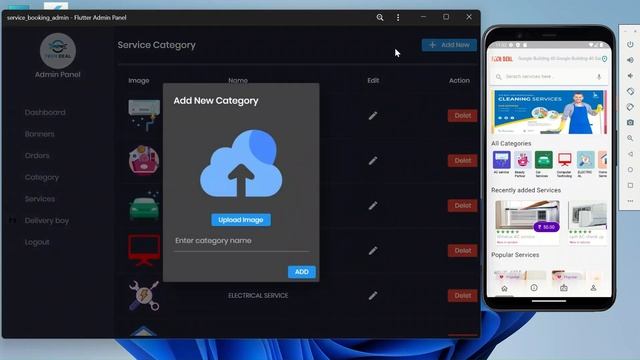The width and height of the screenshot is (640, 360).
Task: Tap the Home tab in phone bottom bar
Action: [x=504, y=288]
